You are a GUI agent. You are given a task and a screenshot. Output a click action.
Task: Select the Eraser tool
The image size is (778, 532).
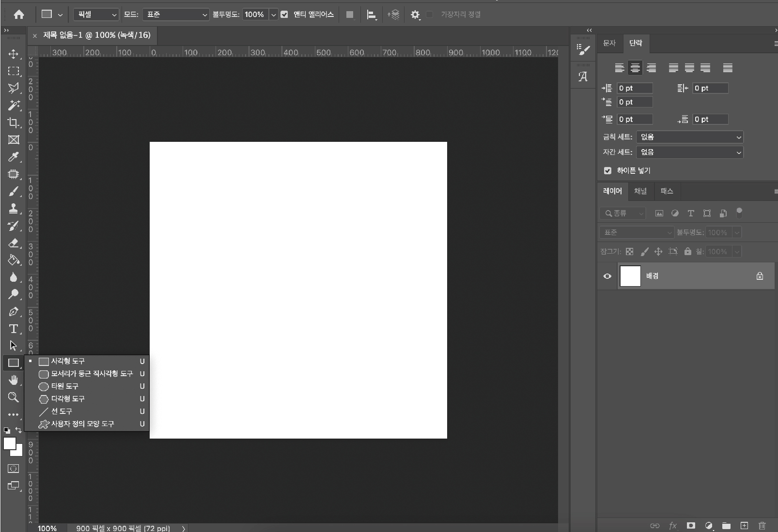14,243
